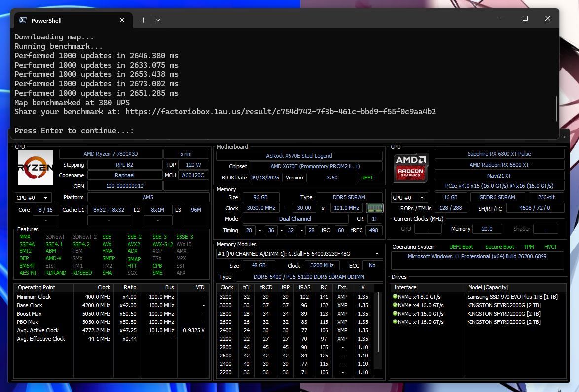Click the PowerShell tab icon
This screenshot has width=579, height=392.
click(23, 20)
